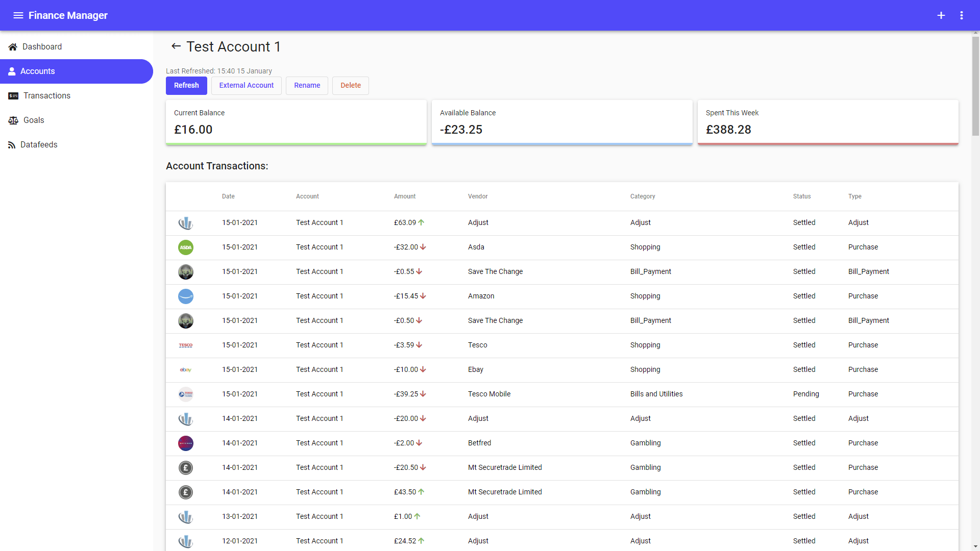Click the Asda vendor logo
Viewport: 980px width, 551px height.
click(186, 247)
